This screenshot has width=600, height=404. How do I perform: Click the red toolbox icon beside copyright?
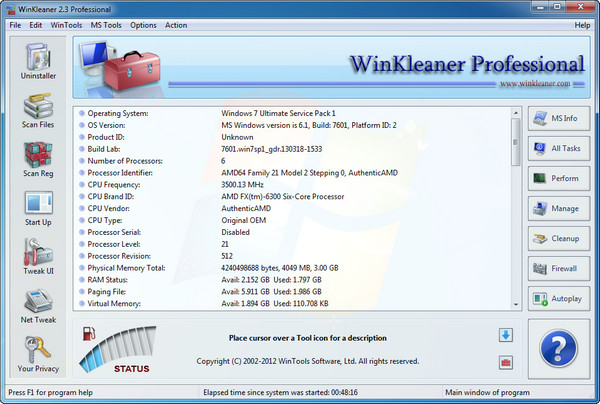click(x=506, y=362)
